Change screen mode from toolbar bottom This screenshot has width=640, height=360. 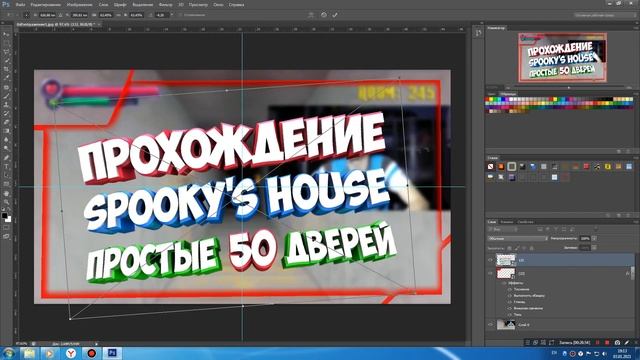[6, 236]
